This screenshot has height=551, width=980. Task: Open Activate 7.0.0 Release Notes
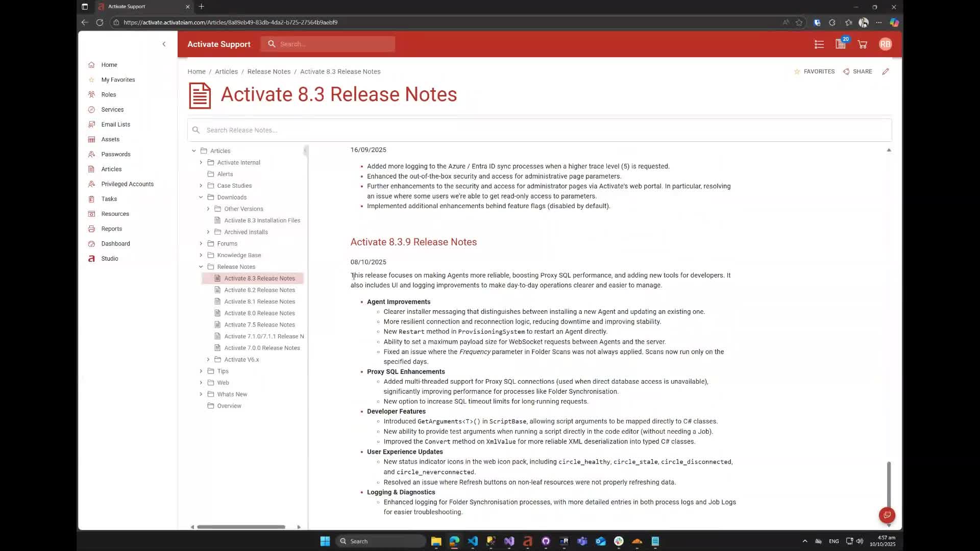pyautogui.click(x=262, y=348)
